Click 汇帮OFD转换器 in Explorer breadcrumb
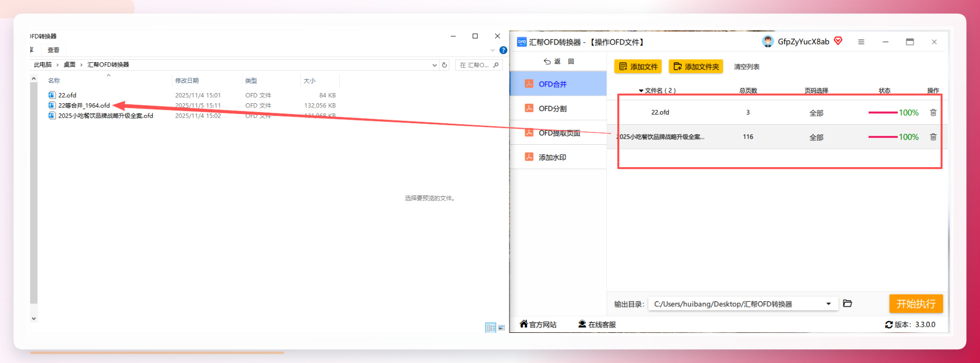 (x=108, y=65)
